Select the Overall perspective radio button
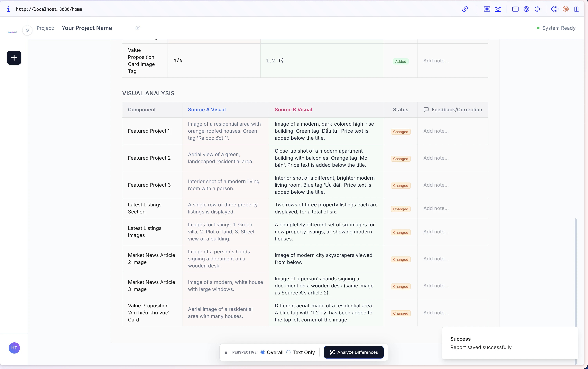The width and height of the screenshot is (588, 369). tap(263, 352)
